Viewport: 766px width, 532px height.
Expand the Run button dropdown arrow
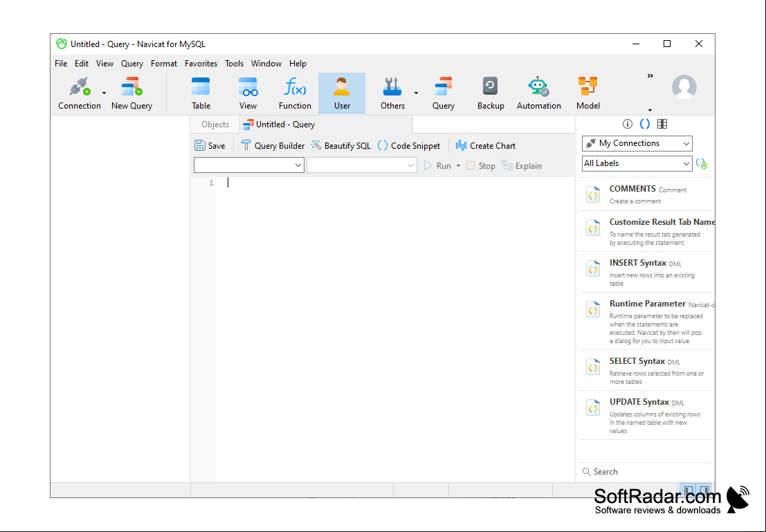[458, 165]
